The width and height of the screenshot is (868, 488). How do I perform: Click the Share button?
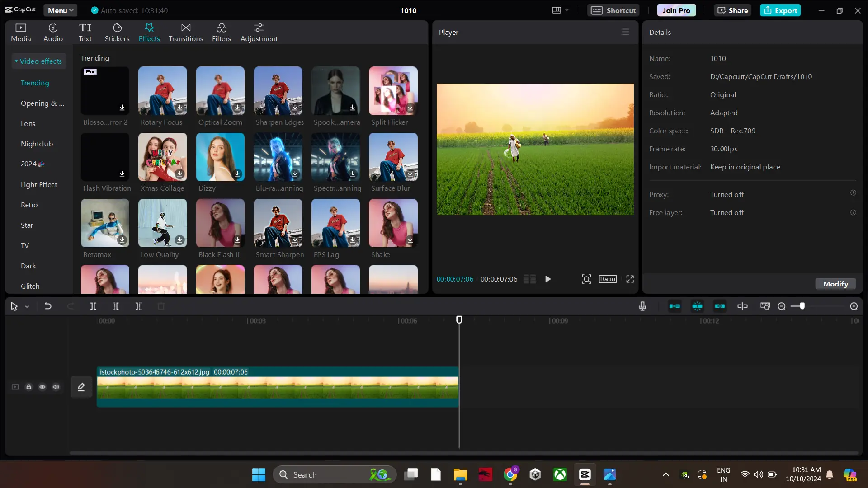(732, 10)
